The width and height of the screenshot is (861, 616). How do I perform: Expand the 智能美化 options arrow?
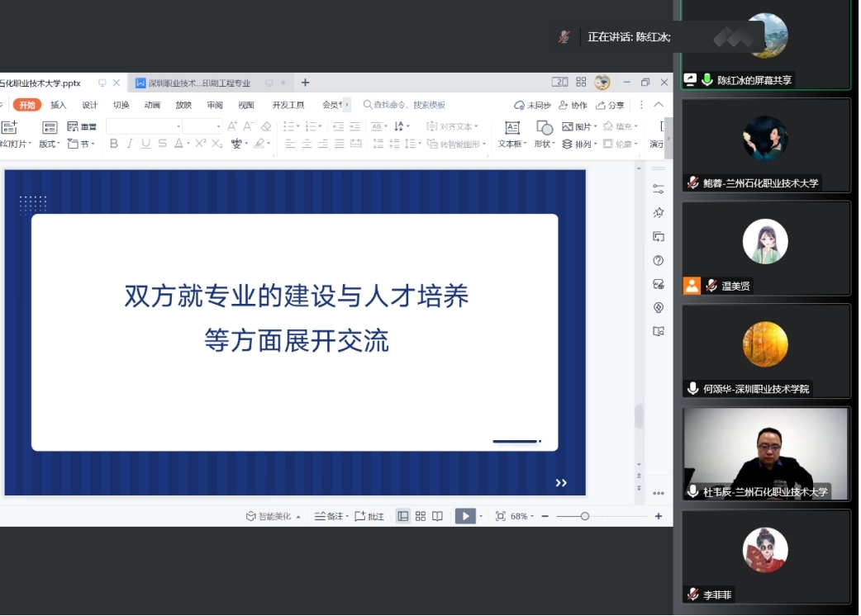298,517
